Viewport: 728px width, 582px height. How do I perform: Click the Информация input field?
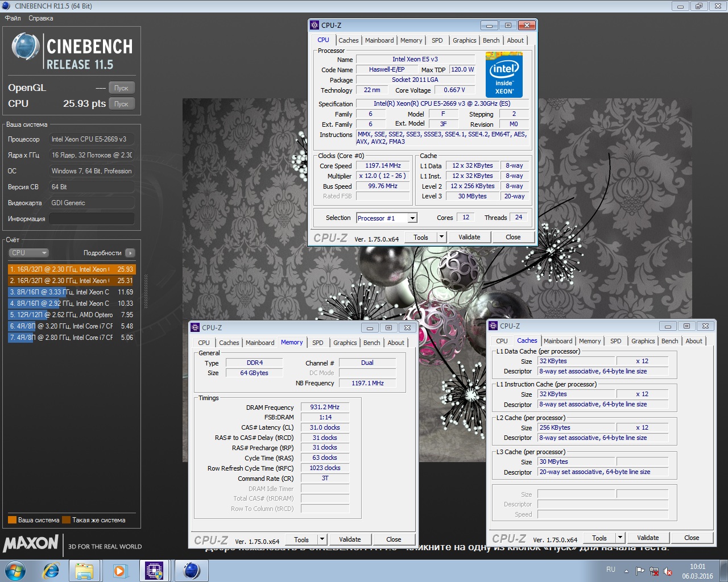(x=92, y=219)
